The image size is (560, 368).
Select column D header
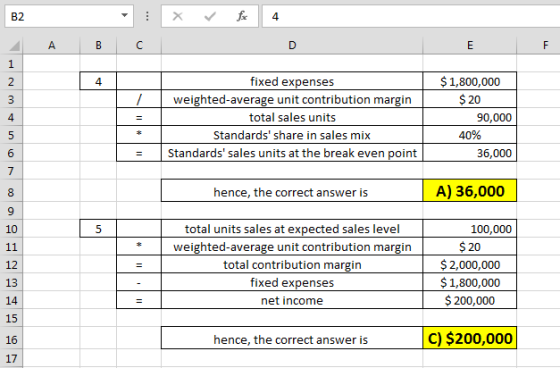click(292, 45)
